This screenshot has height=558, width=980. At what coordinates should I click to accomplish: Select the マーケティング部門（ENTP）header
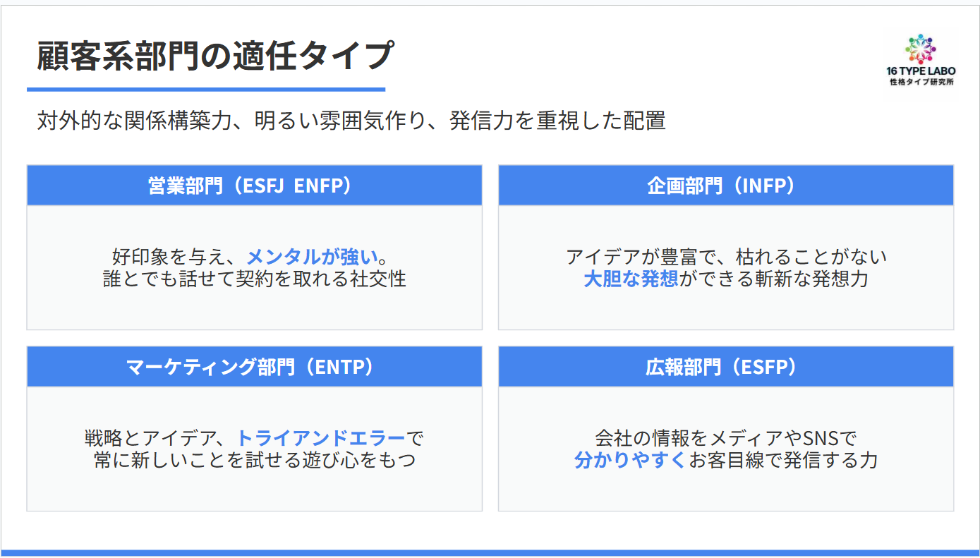(254, 367)
